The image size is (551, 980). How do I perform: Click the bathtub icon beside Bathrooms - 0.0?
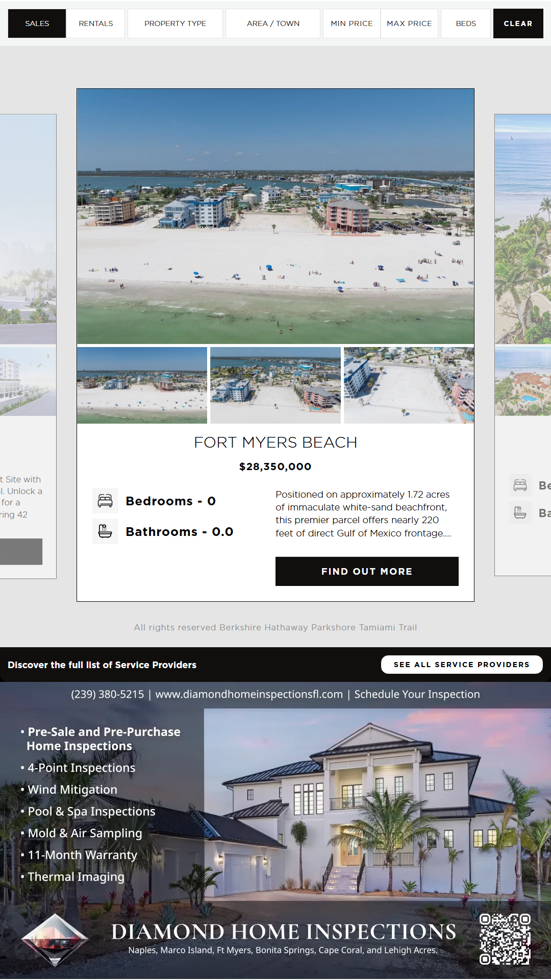point(105,531)
